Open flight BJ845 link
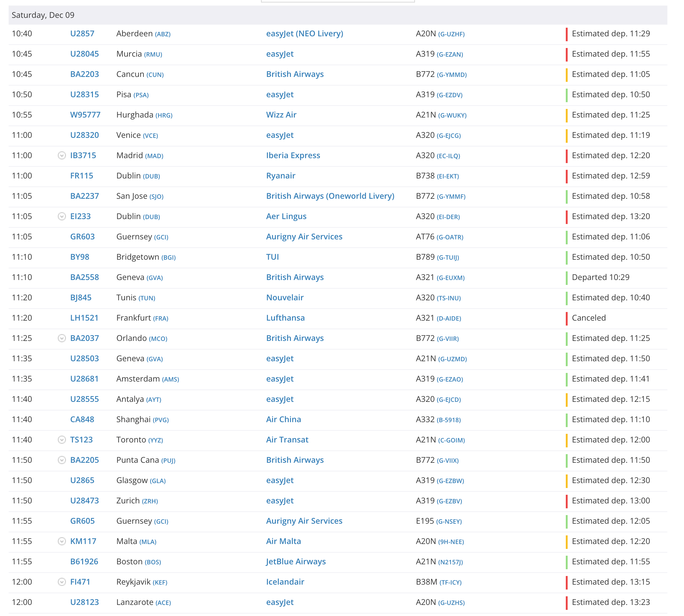 pos(81,298)
